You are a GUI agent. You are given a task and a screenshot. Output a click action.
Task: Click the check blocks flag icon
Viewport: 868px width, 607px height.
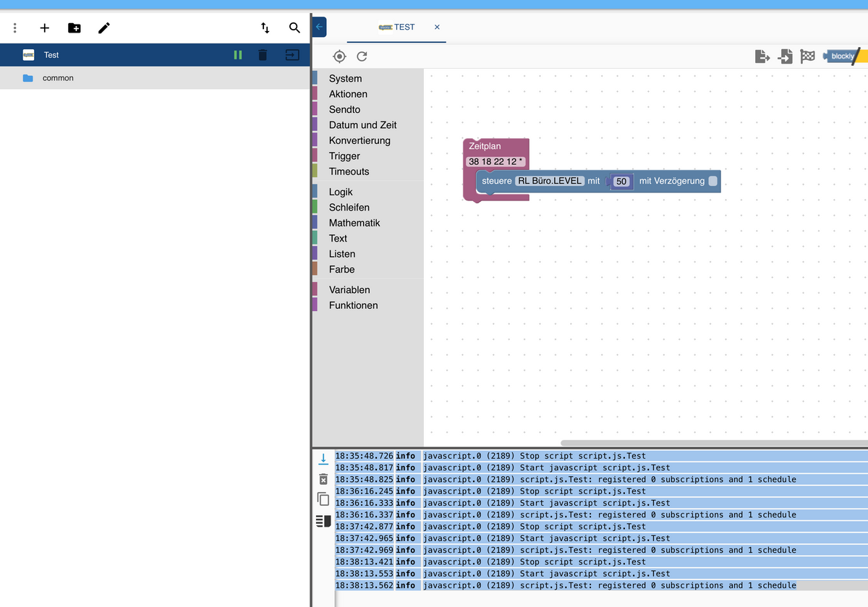(807, 56)
